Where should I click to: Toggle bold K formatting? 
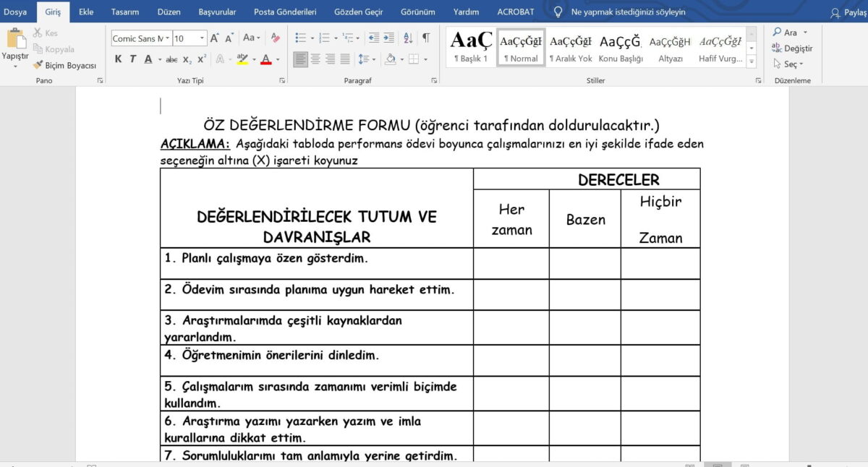click(x=118, y=59)
